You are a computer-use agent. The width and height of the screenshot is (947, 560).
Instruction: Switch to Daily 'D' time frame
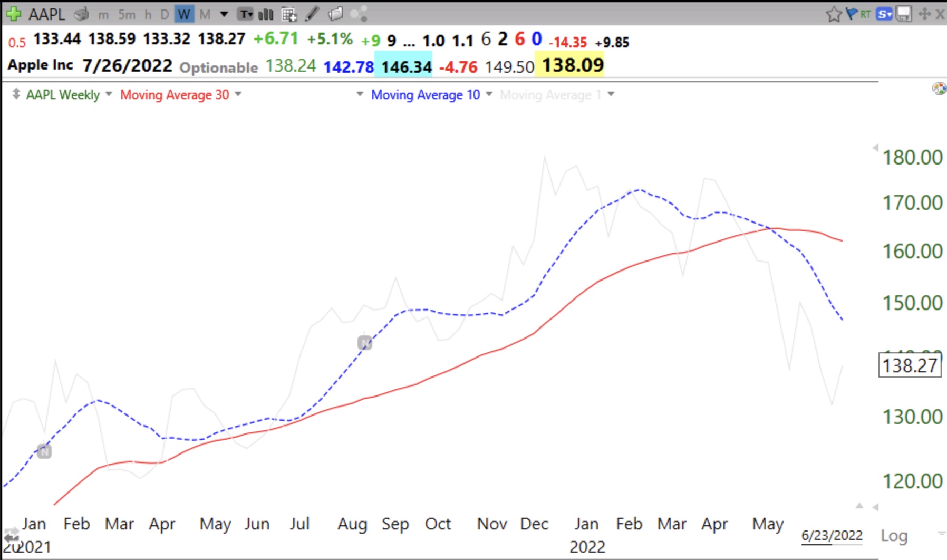tap(165, 14)
